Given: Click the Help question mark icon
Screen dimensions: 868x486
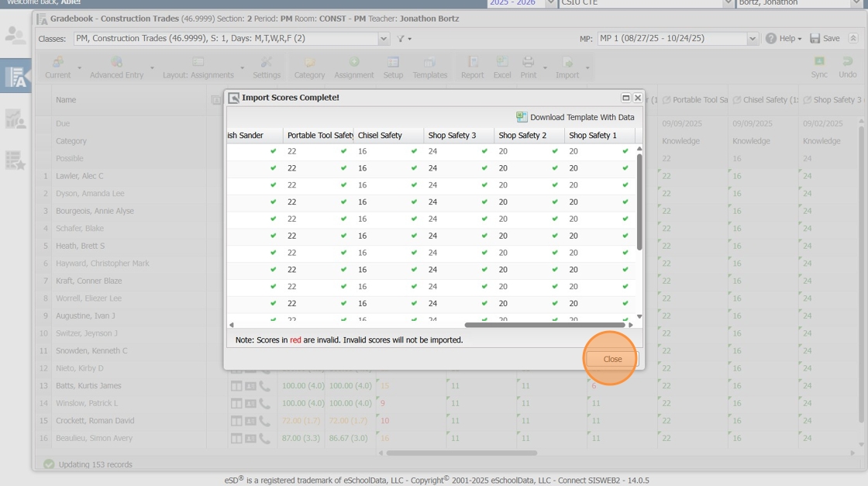Looking at the screenshot, I should coord(770,39).
